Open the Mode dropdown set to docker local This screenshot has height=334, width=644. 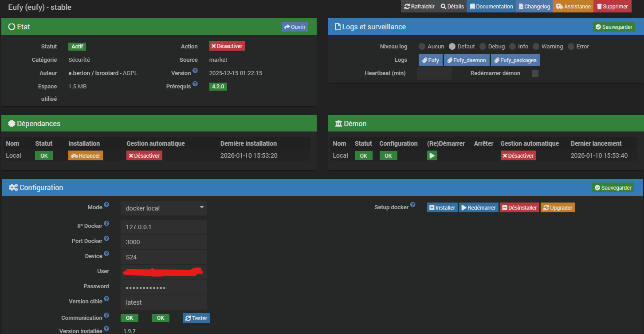164,208
